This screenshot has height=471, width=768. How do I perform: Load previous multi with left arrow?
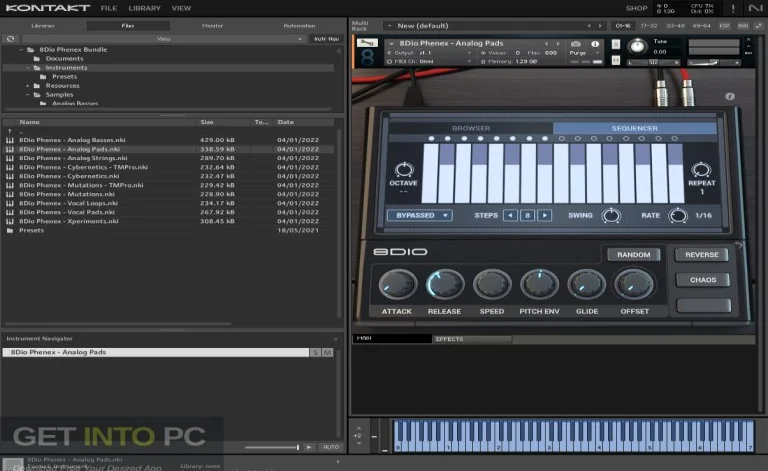point(589,26)
